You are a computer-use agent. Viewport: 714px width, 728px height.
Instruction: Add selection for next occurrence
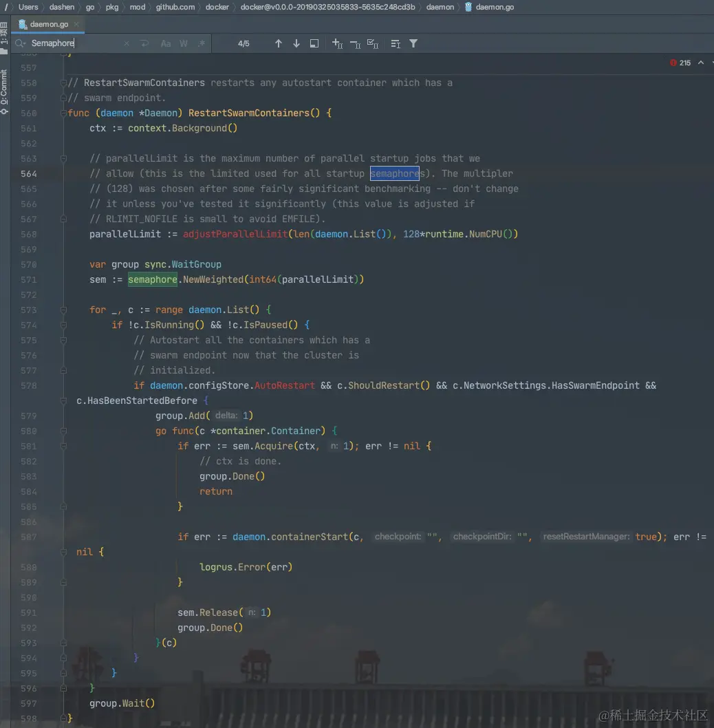pyautogui.click(x=338, y=43)
